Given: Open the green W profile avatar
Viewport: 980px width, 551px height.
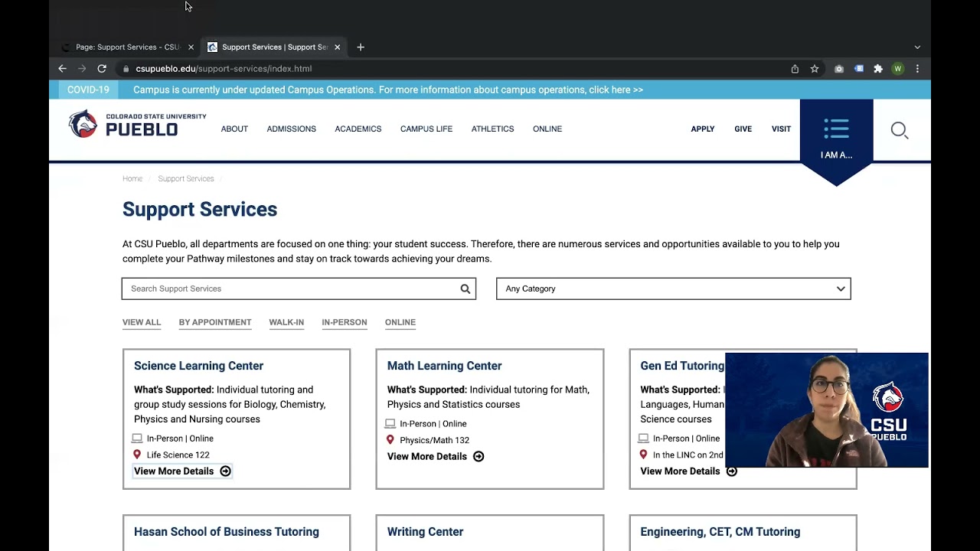Looking at the screenshot, I should tap(897, 68).
